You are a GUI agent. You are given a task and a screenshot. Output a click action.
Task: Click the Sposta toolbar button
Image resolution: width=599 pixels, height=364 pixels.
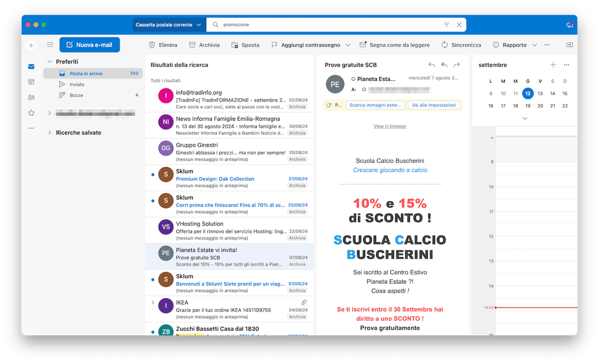pyautogui.click(x=245, y=45)
